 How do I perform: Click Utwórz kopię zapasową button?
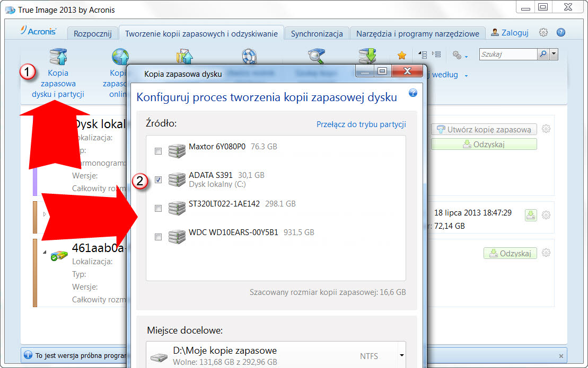point(484,129)
